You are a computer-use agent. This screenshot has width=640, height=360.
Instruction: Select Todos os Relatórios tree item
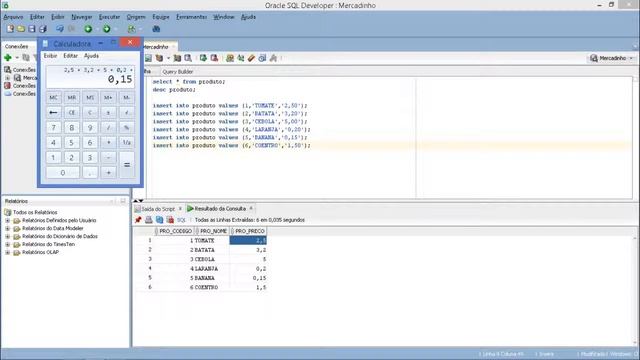35,212
